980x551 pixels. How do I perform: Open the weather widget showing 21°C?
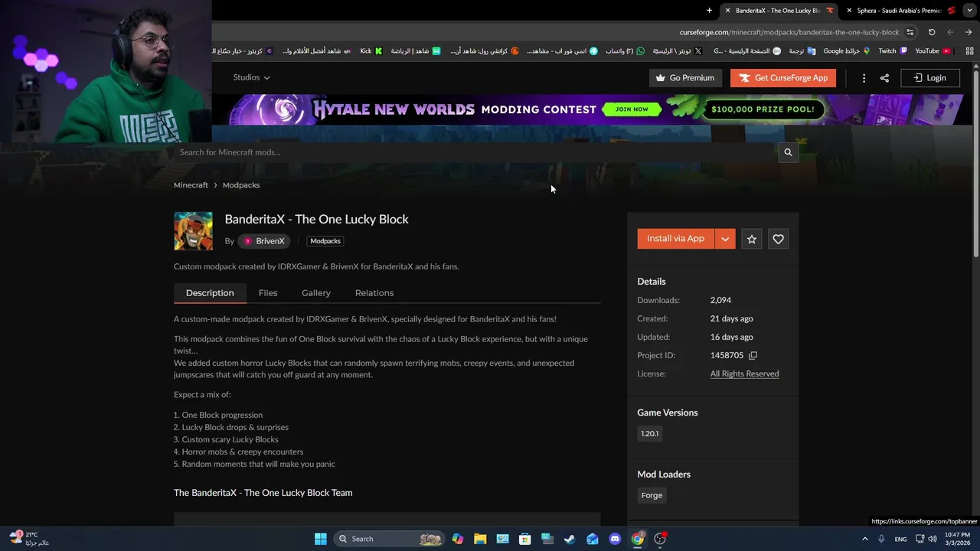tap(31, 539)
